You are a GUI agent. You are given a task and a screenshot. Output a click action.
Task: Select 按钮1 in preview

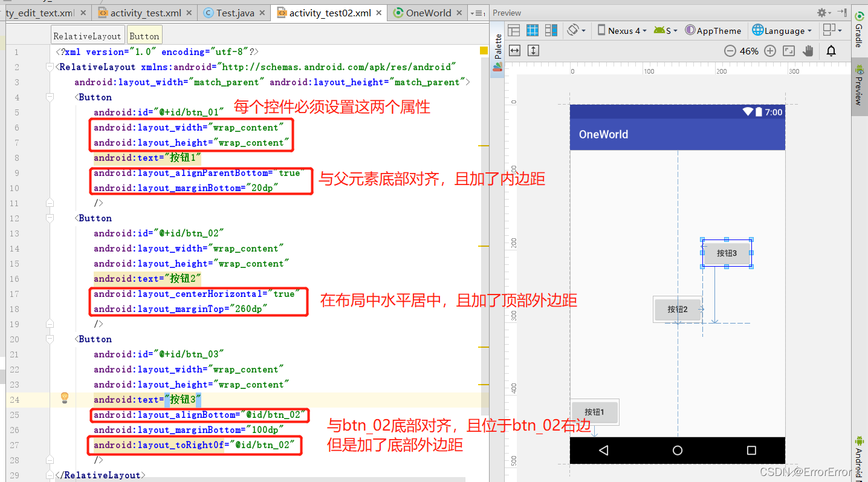595,412
